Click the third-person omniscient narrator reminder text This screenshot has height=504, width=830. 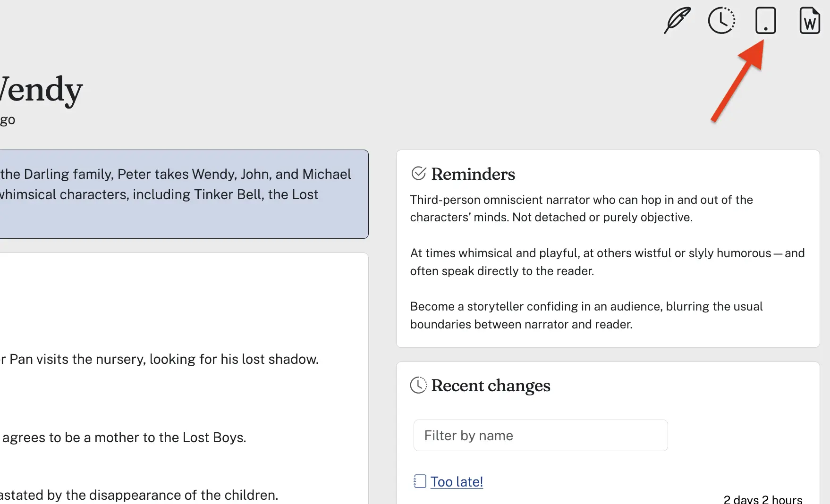[x=581, y=208]
